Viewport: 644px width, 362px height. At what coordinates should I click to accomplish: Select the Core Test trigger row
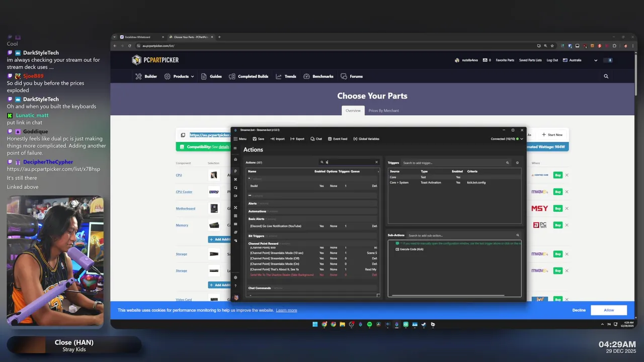(x=454, y=177)
